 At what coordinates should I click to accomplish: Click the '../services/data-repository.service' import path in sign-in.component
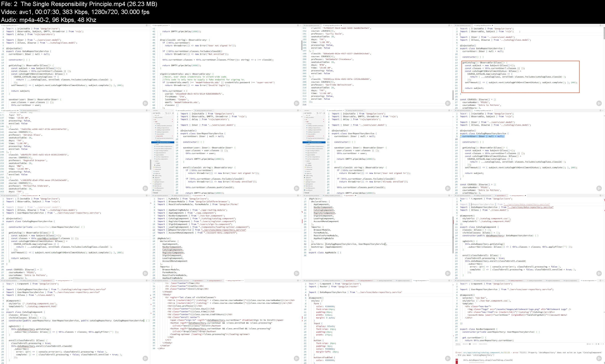(x=379, y=292)
